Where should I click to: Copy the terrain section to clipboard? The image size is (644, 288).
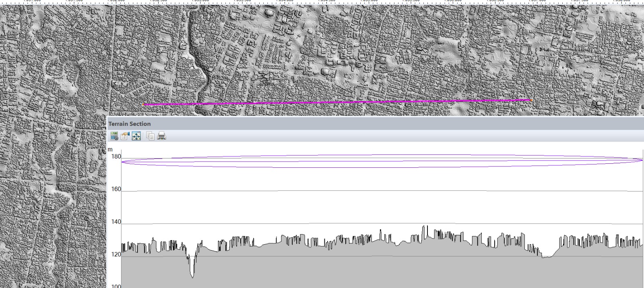(150, 136)
